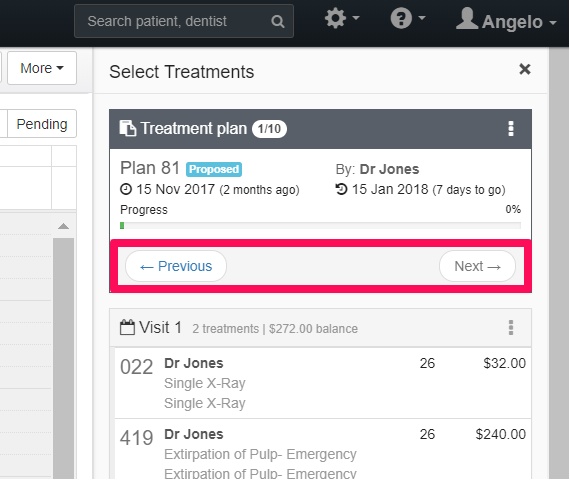Screen dimensions: 570x480
Task: Expand the More dropdown button
Action: (x=42, y=68)
